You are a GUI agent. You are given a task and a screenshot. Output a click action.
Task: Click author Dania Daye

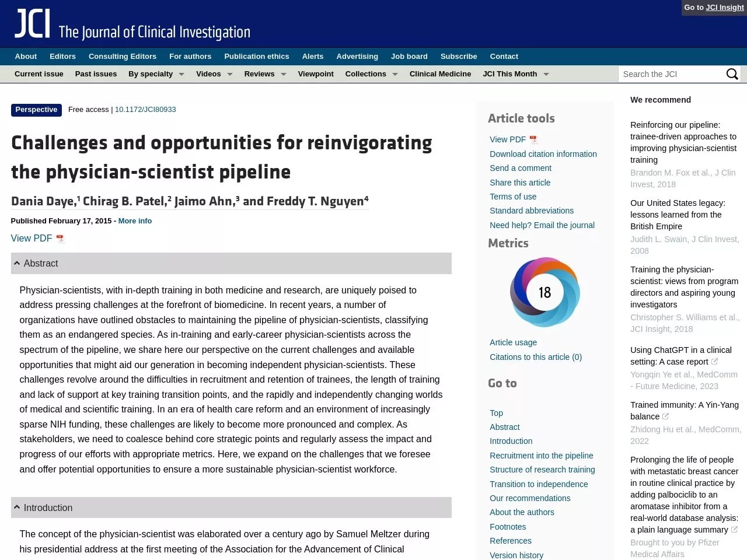coord(44,201)
